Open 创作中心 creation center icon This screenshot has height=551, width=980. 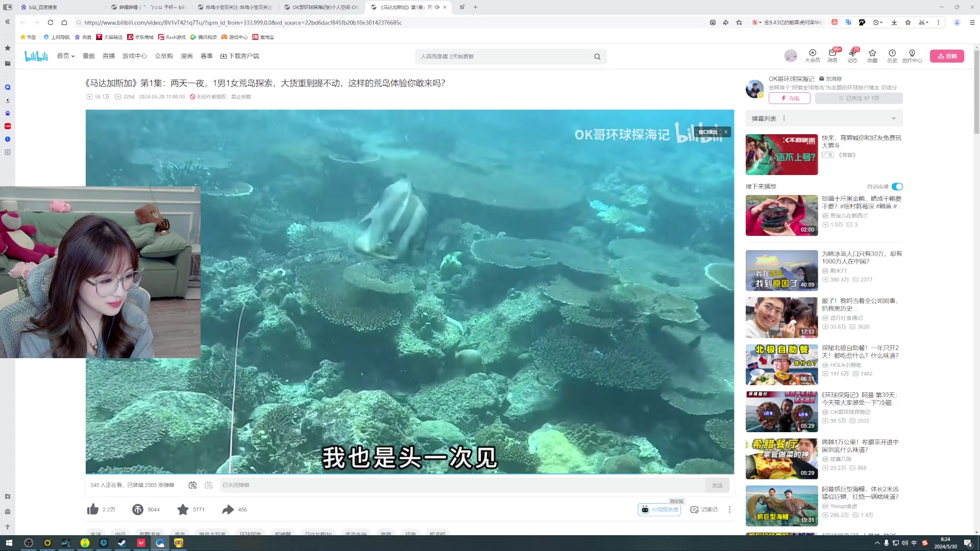point(912,56)
